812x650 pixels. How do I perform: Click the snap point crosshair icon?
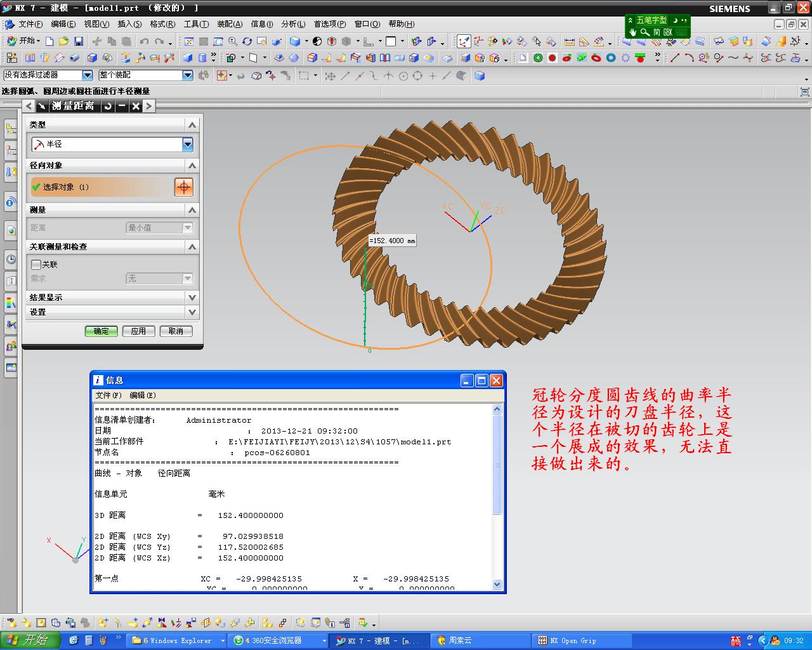223,76
